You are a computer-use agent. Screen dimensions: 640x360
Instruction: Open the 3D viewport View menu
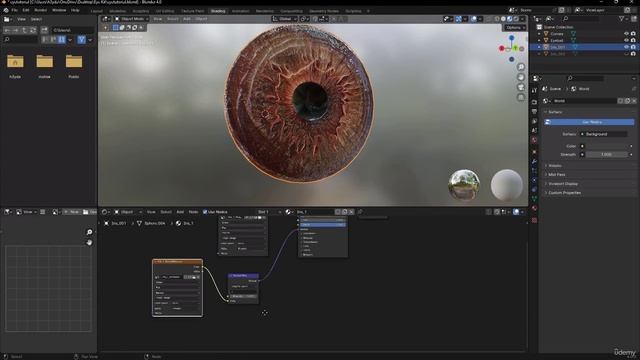(x=157, y=19)
